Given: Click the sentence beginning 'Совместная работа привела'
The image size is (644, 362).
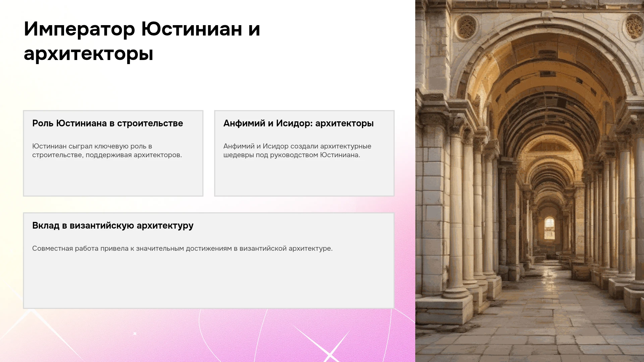Looking at the screenshot, I should tap(182, 248).
